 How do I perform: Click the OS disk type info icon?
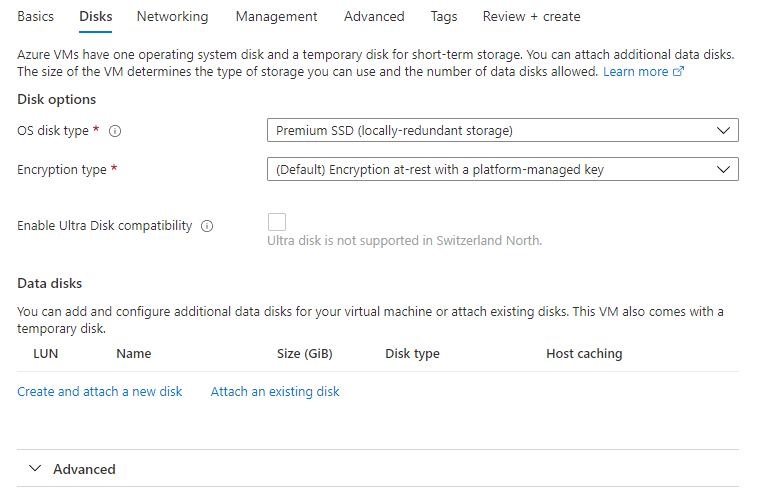pos(115,131)
